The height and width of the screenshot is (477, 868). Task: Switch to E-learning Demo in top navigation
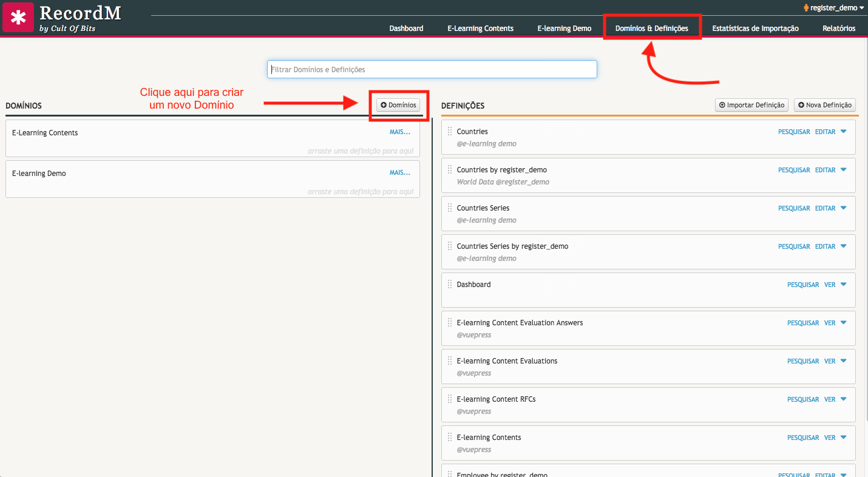(565, 29)
